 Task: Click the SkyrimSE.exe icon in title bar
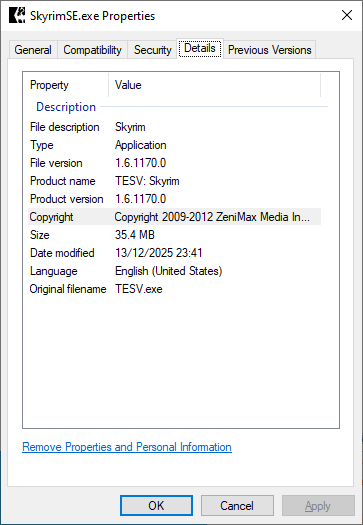click(x=17, y=16)
